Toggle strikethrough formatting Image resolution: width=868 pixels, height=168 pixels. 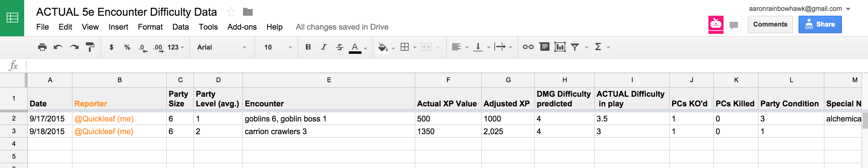(x=340, y=47)
